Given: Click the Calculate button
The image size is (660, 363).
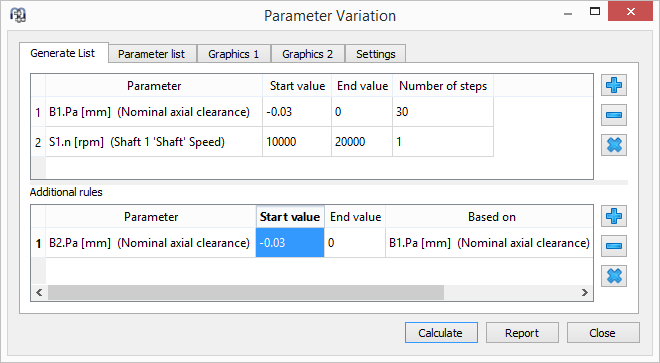Looking at the screenshot, I should pos(441,333).
